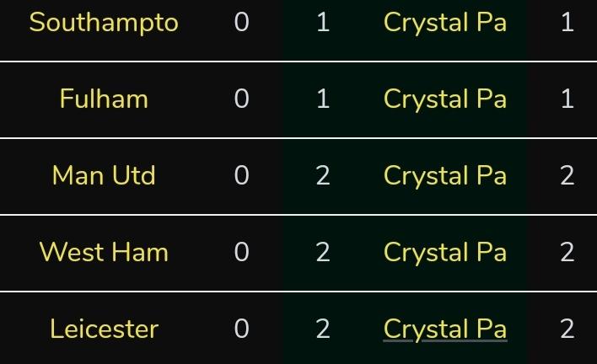597x364 pixels.
Task: Open Crystal Pa link in Southampton row
Action: [445, 23]
